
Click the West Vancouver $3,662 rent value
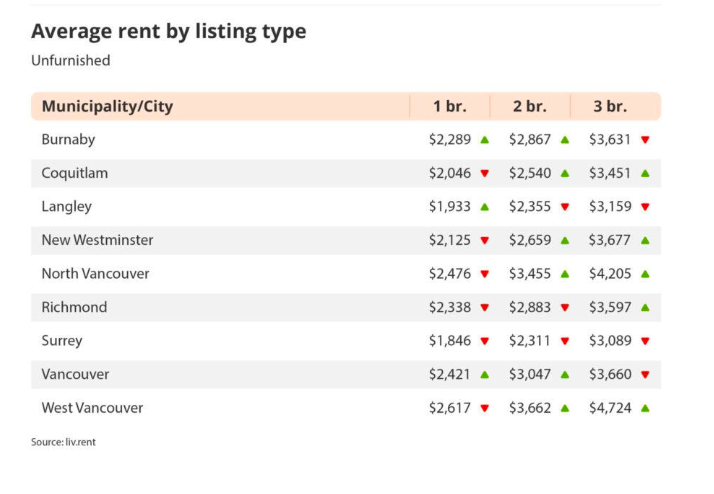(x=530, y=408)
